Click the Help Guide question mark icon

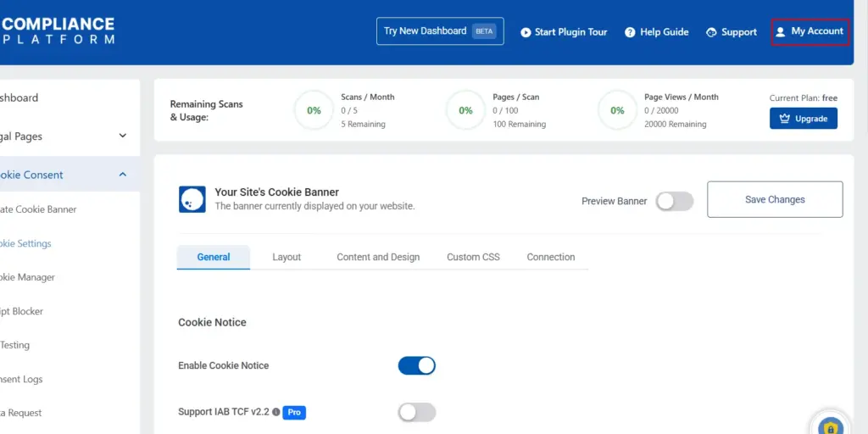(630, 32)
